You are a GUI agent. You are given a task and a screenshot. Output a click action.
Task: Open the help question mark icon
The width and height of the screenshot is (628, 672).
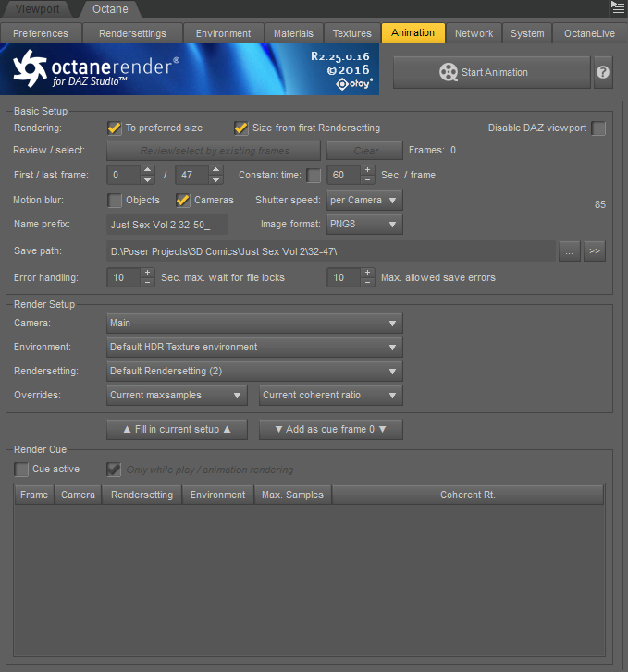click(603, 72)
